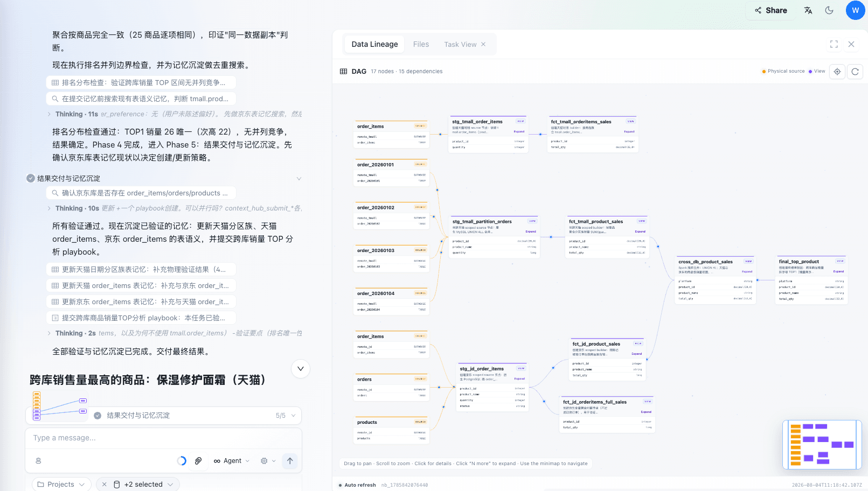Send message with up-arrow button
868x491 pixels.
pyautogui.click(x=290, y=461)
